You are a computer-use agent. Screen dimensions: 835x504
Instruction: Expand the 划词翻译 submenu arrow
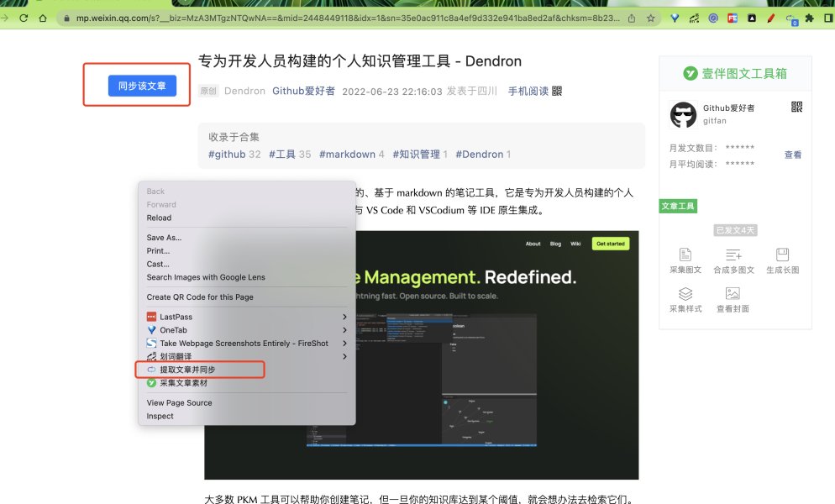[344, 356]
